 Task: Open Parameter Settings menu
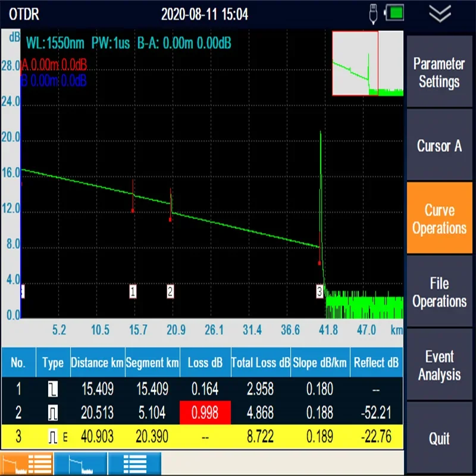[439, 71]
